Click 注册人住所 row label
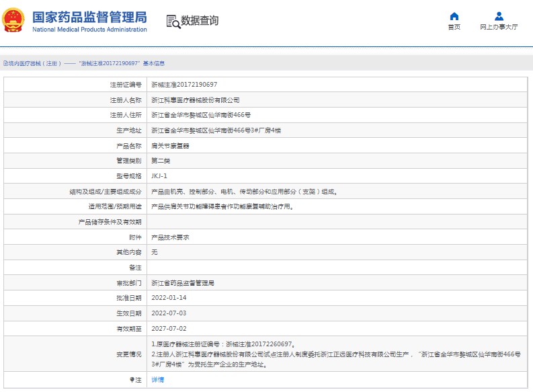Viewport: 533px width, 392px height. click(126, 115)
